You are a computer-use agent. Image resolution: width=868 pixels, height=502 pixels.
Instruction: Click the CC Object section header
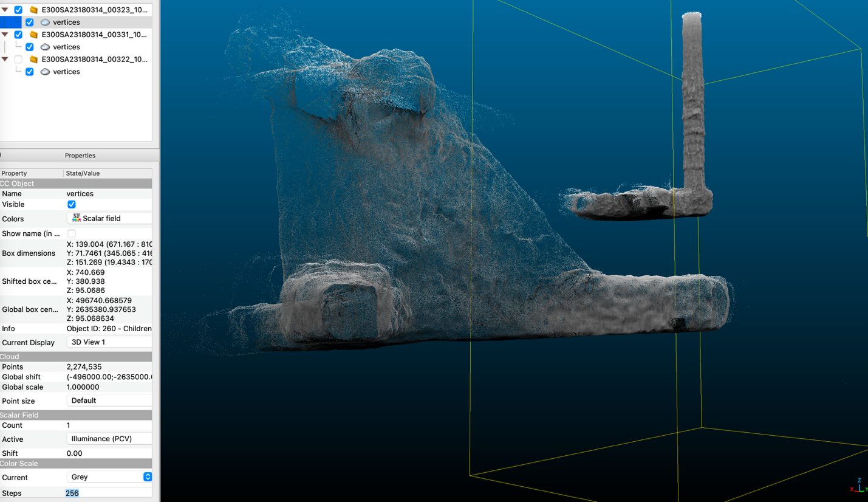76,184
